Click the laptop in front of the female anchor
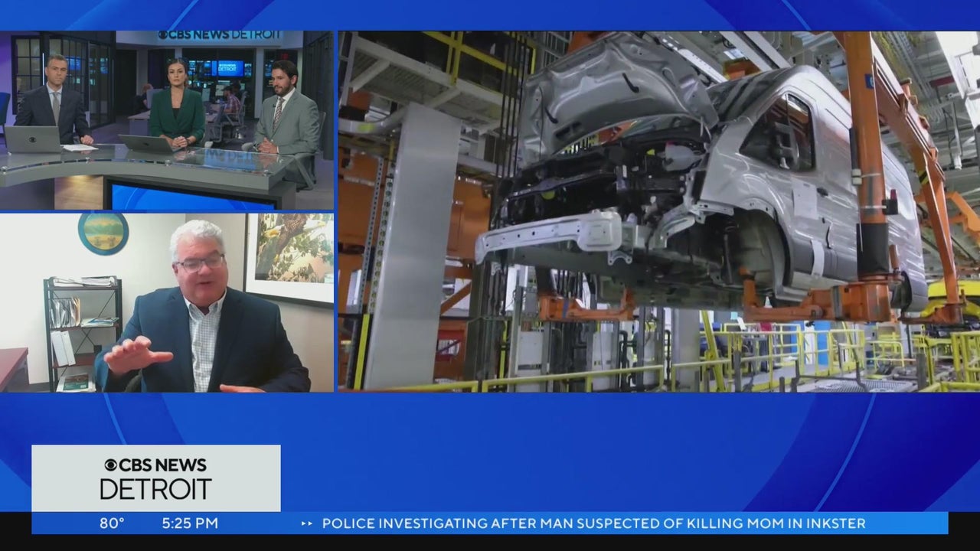 pyautogui.click(x=146, y=144)
